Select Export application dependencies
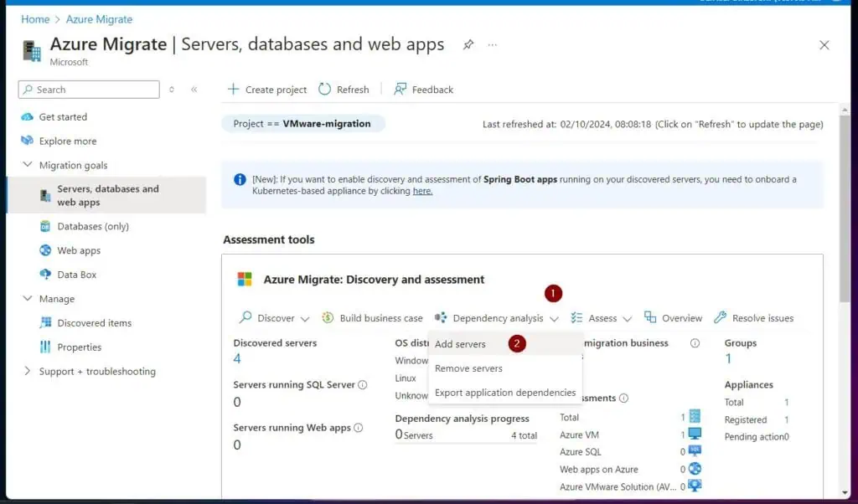The image size is (858, 504). (x=505, y=393)
